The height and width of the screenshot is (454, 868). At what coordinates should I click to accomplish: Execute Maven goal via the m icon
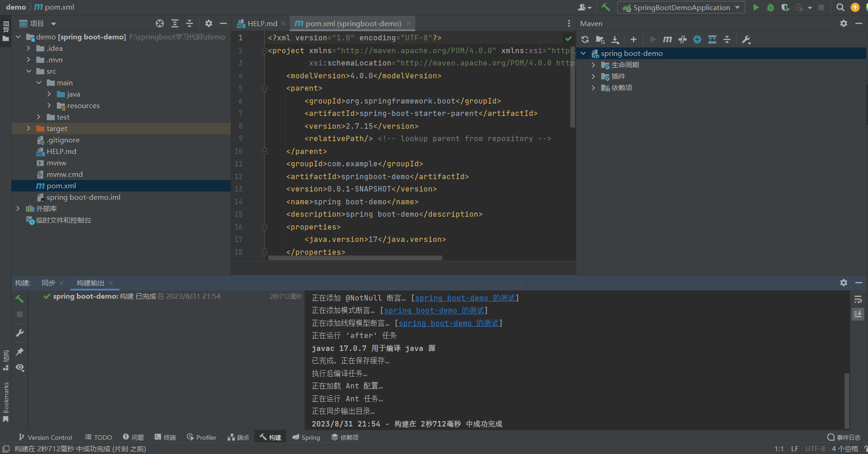tap(667, 39)
